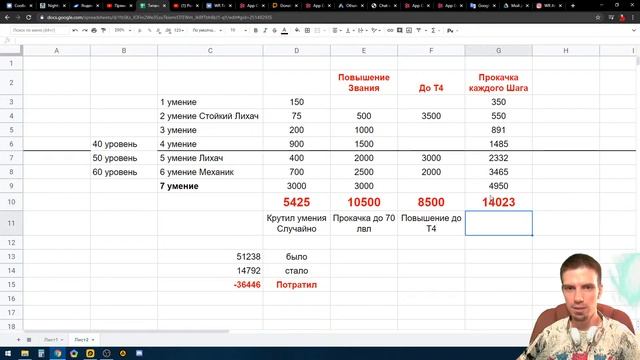Screen dimensions: 640x360
Task: Toggle italic formatting
Action: (x=265, y=31)
